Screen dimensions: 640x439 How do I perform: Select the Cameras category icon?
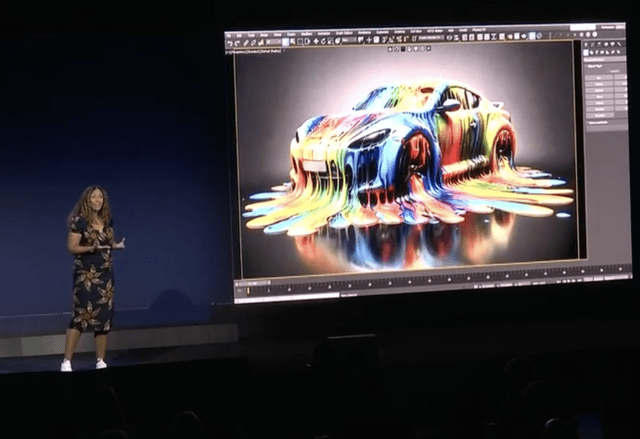pos(602,52)
